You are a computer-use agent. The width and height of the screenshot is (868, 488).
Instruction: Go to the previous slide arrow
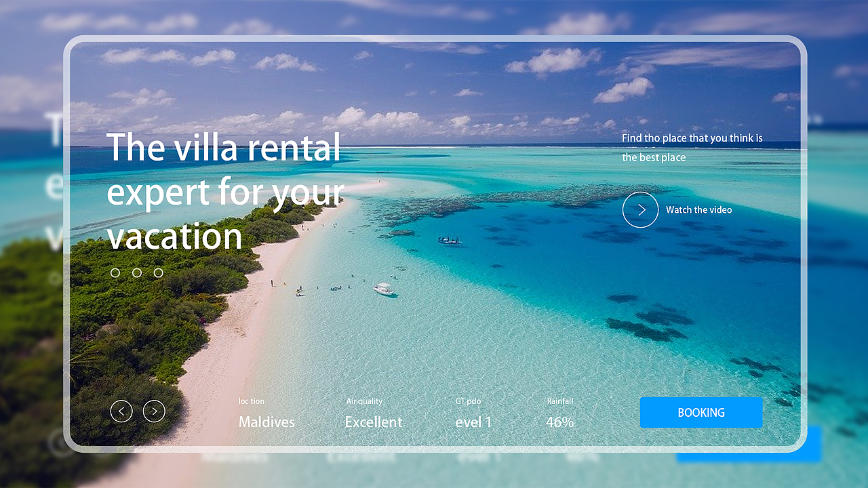pos(121,411)
